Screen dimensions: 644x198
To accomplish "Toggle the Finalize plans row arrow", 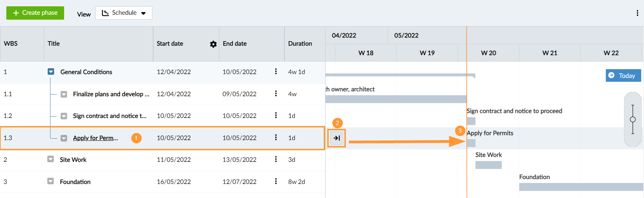I will coord(64,94).
